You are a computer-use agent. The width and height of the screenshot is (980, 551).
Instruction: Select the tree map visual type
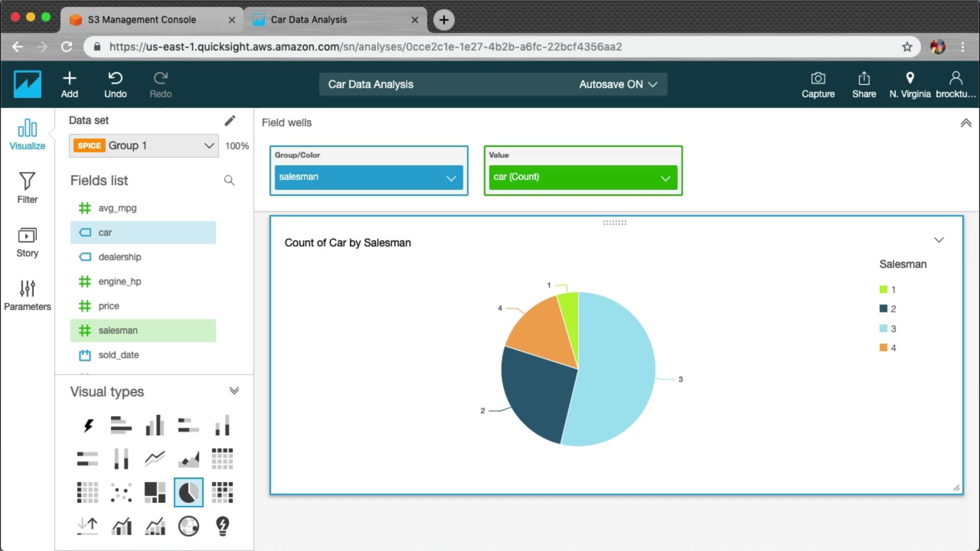click(155, 492)
